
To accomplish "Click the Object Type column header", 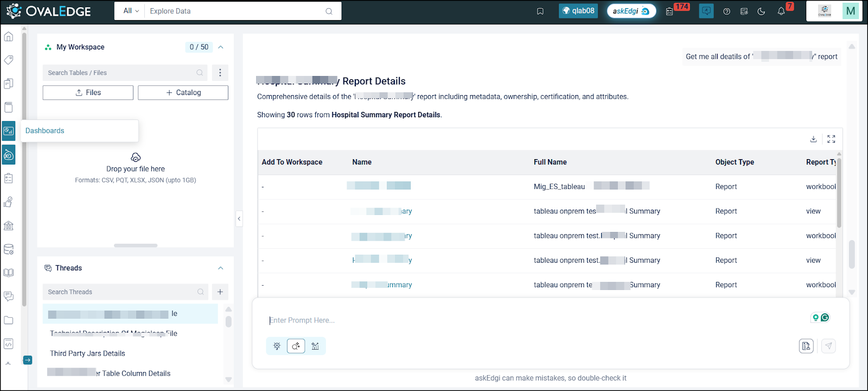I will click(735, 162).
